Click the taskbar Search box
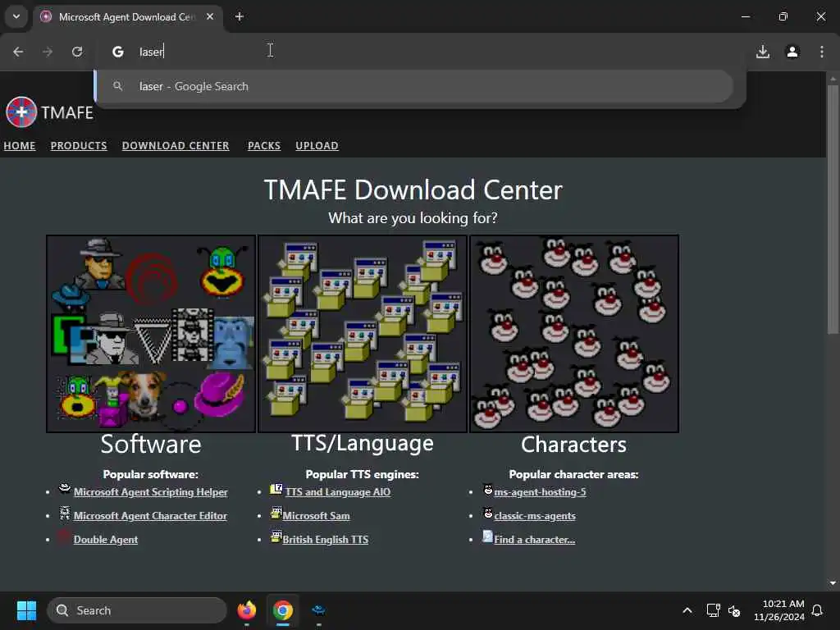 point(137,610)
